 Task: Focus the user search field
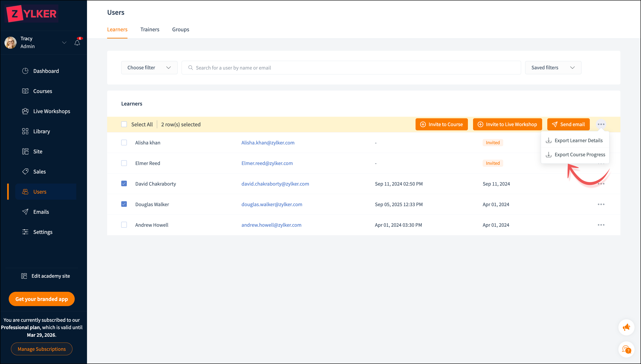pyautogui.click(x=351, y=68)
